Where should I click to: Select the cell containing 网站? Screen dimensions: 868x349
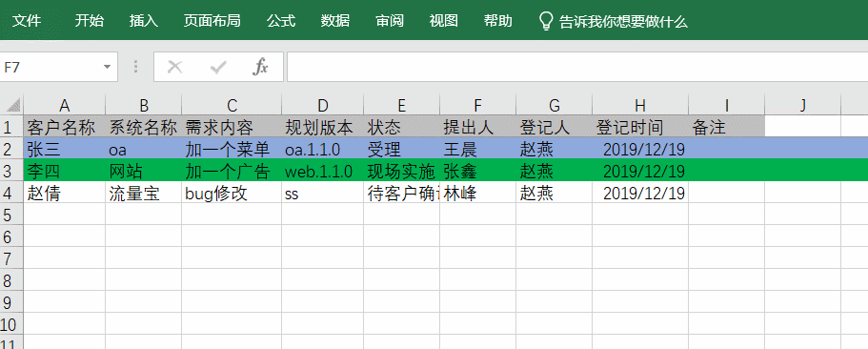143,171
